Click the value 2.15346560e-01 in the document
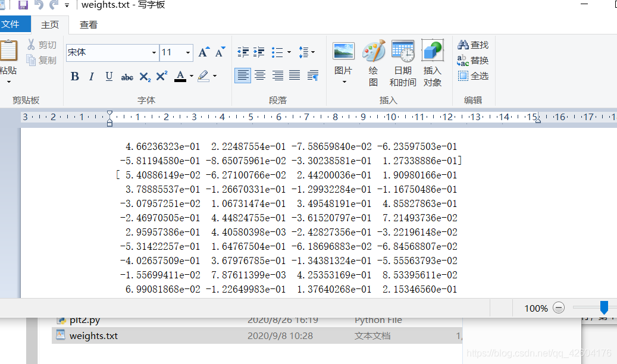 click(x=420, y=289)
